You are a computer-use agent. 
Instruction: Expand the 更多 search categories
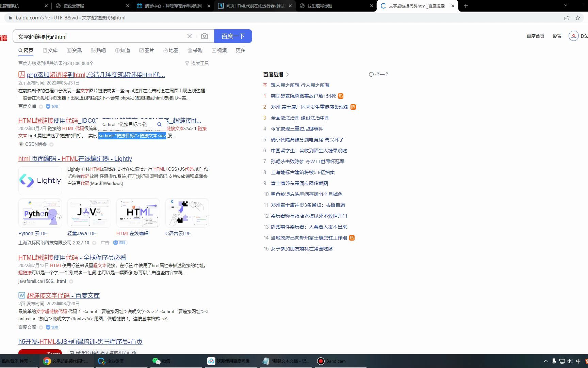[x=241, y=50]
